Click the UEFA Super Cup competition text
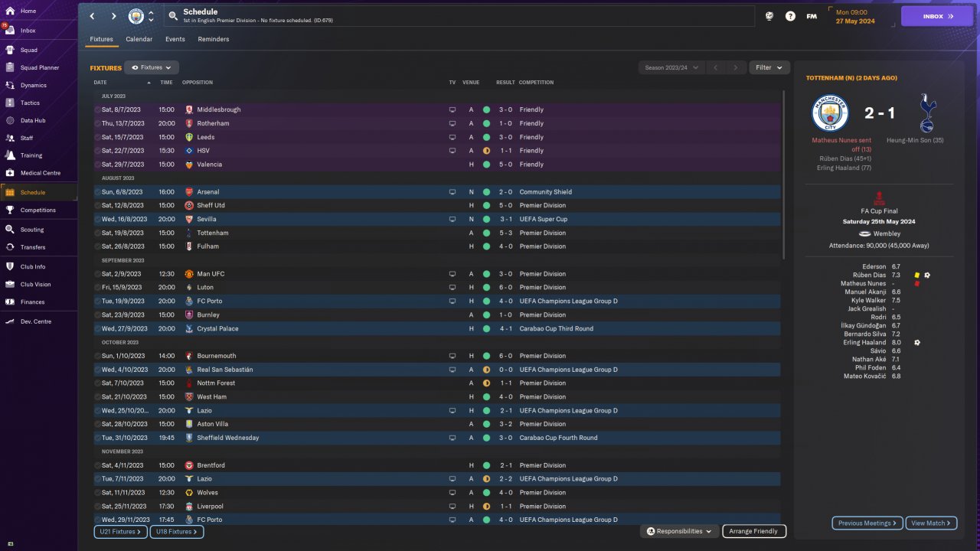 544,219
